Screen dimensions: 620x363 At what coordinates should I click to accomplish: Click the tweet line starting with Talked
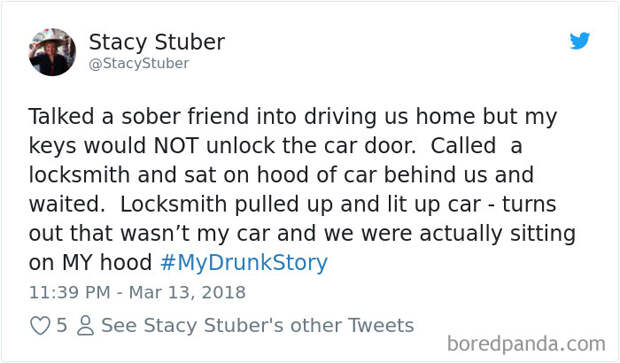[x=293, y=117]
